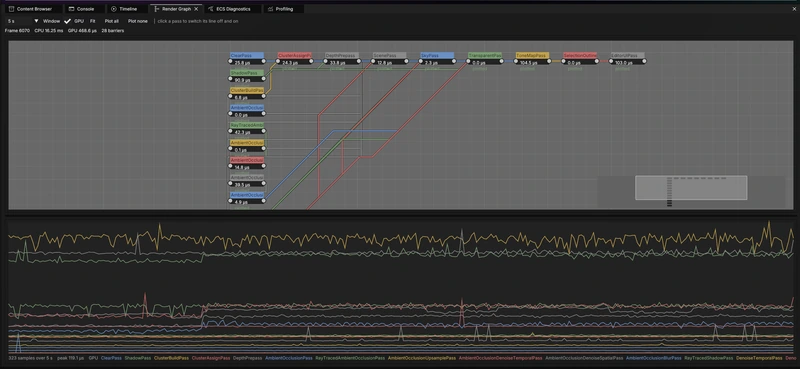Click the input pin of the ScenePass node

(373, 61)
